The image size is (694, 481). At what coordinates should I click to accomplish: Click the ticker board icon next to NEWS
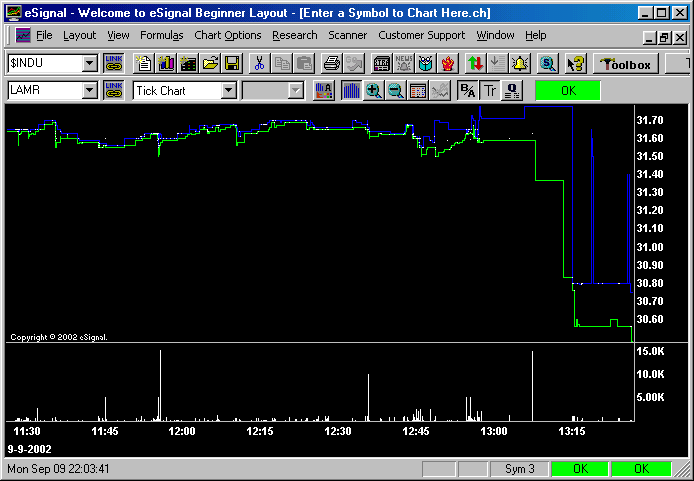[382, 63]
